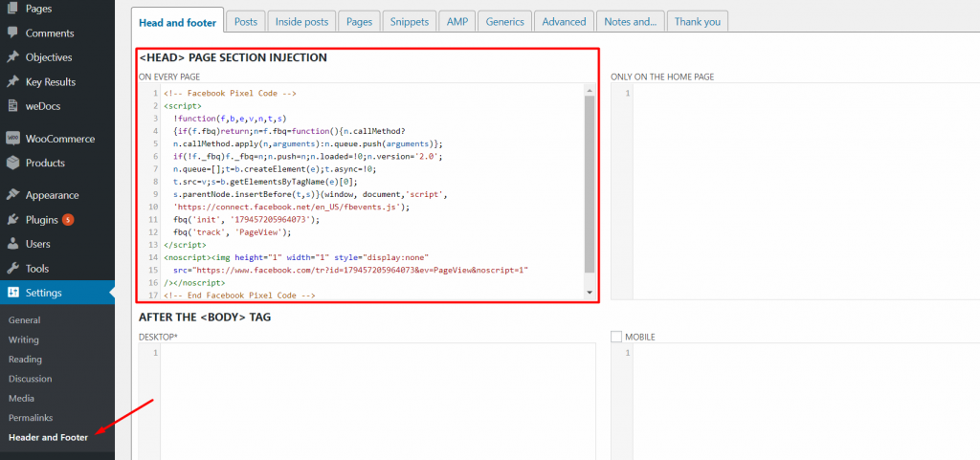Open the WooCommerce menu item
Image resolution: width=980 pixels, height=460 pixels.
pos(60,139)
